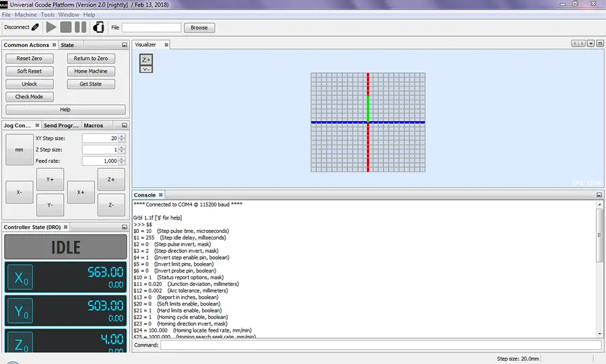Decrease Z step size spinner
This screenshot has height=364, width=606.
click(x=122, y=151)
